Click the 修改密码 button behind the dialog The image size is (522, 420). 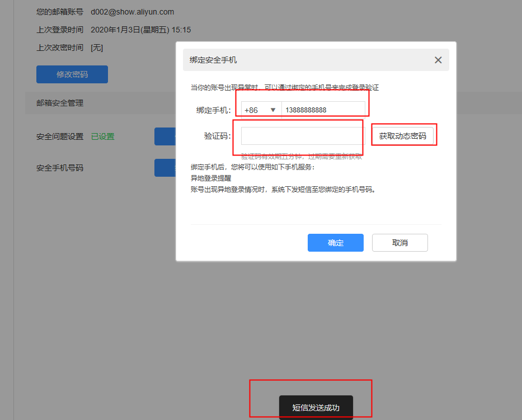pos(72,74)
